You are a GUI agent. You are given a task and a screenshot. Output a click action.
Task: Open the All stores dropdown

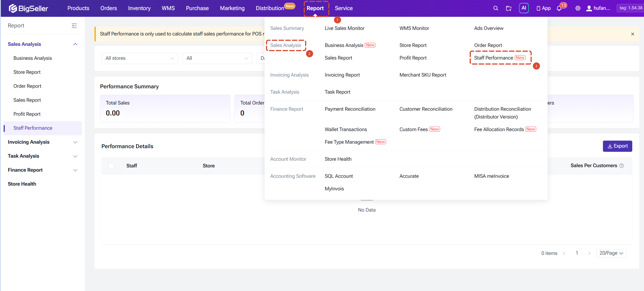coord(140,58)
